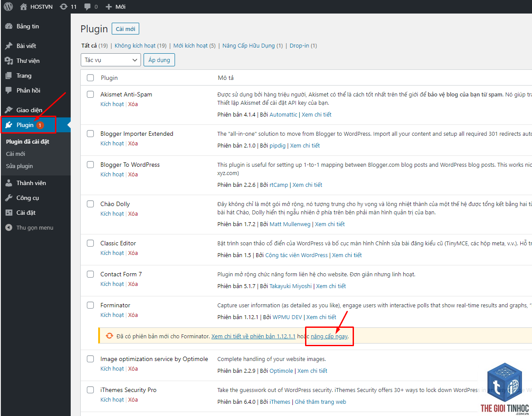Click the Thu gọn menu collapse icon
Image resolution: width=532 pixels, height=416 pixels.
point(9,227)
